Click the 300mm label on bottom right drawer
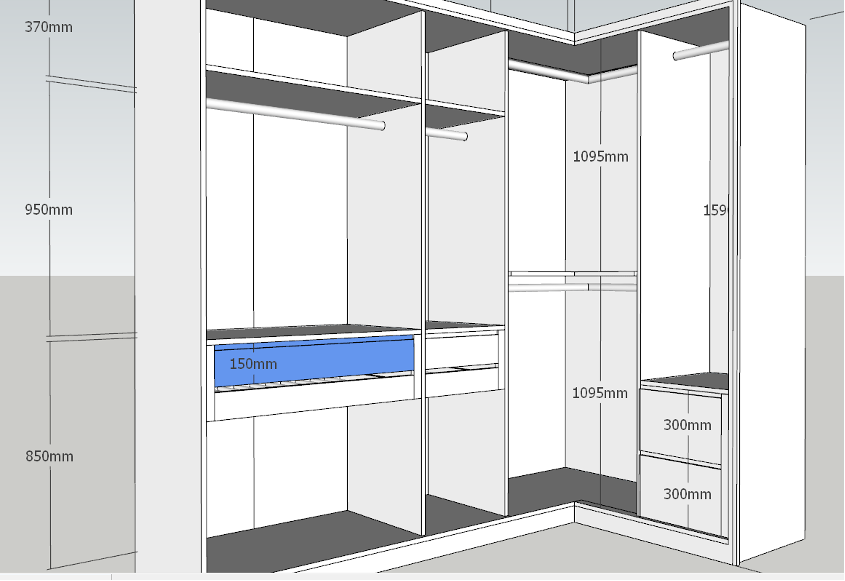The image size is (845, 581). point(687,494)
